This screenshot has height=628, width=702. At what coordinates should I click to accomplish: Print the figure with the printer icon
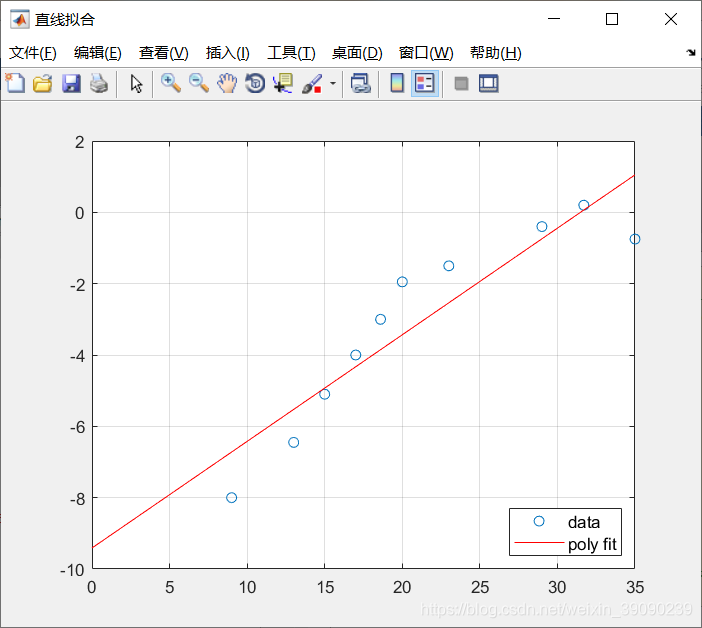(99, 83)
